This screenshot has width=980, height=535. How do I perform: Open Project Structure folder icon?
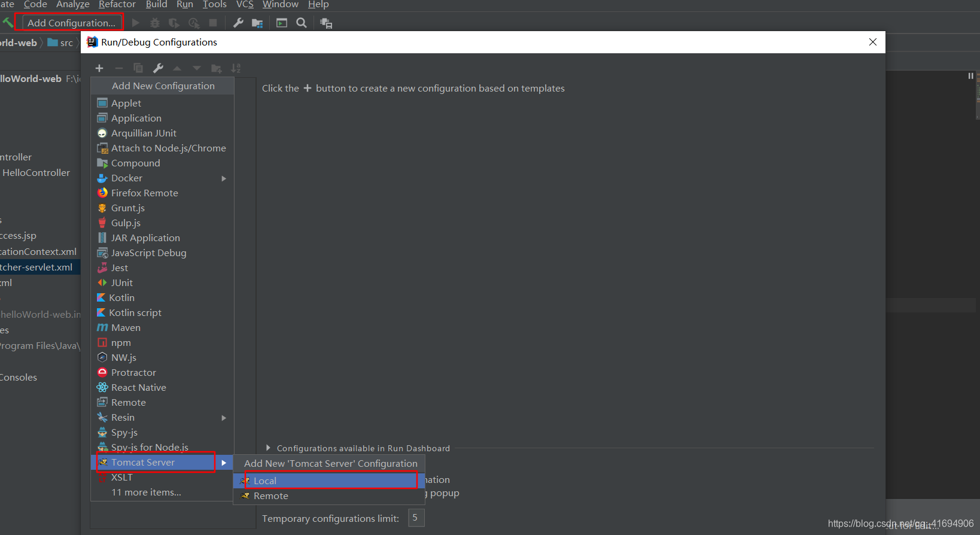(x=257, y=23)
